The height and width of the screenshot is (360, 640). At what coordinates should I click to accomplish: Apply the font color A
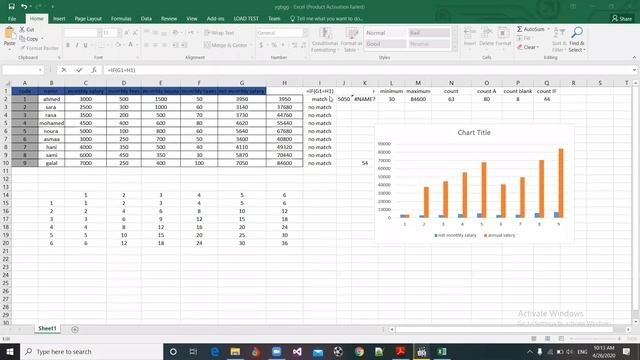(x=131, y=45)
